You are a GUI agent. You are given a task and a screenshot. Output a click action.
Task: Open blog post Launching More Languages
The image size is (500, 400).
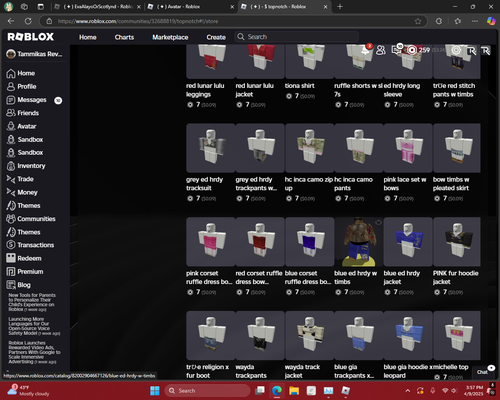(x=34, y=326)
